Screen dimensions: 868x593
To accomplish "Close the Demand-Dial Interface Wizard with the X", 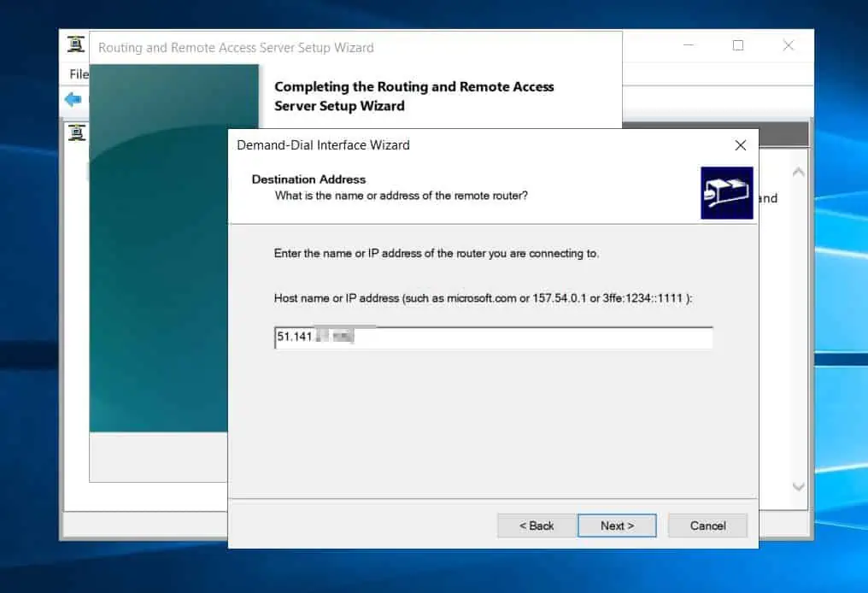I will [x=740, y=145].
